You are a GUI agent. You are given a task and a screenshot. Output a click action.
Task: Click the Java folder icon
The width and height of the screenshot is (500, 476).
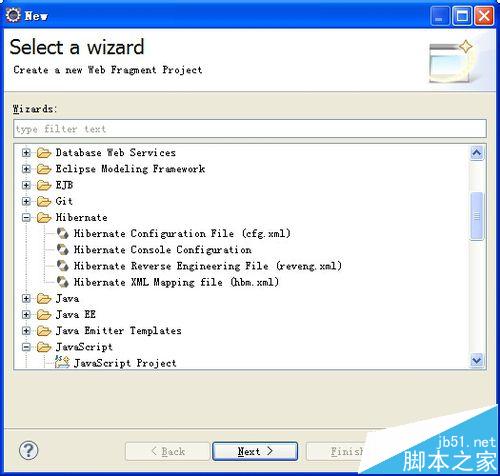pyautogui.click(x=44, y=299)
